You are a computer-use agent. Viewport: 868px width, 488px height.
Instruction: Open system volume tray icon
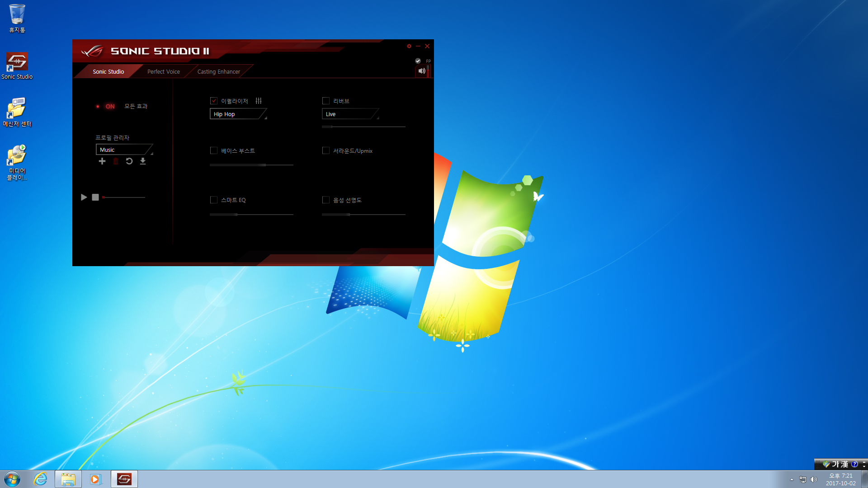pos(814,479)
